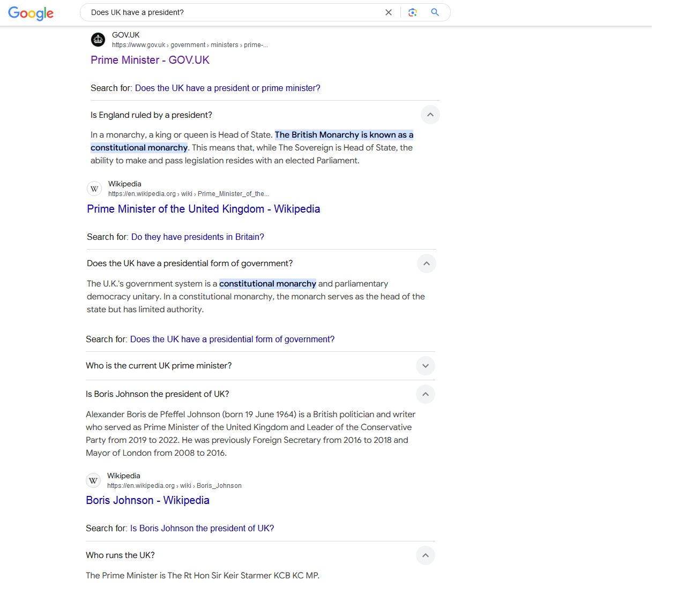Click into the Google search input field
The width and height of the screenshot is (700, 595).
(230, 12)
